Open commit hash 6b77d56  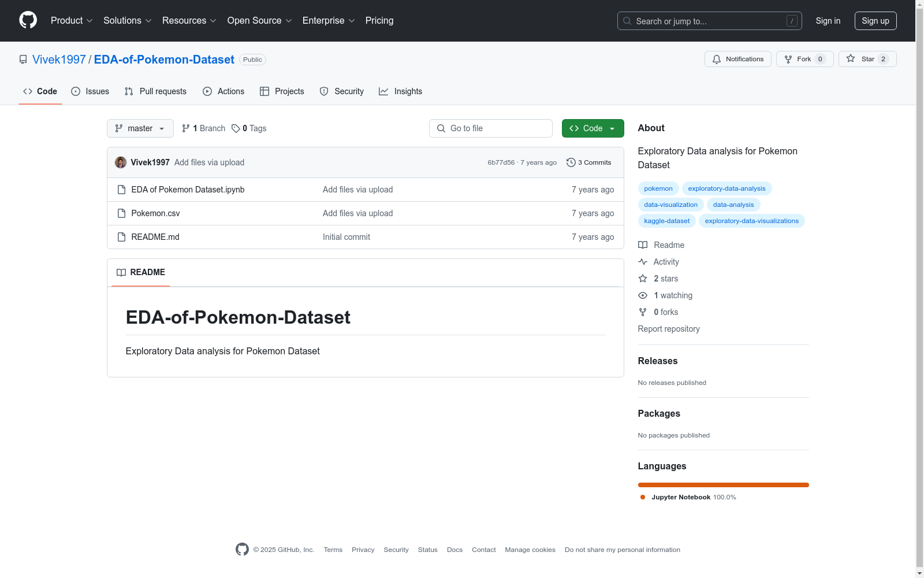pos(501,162)
